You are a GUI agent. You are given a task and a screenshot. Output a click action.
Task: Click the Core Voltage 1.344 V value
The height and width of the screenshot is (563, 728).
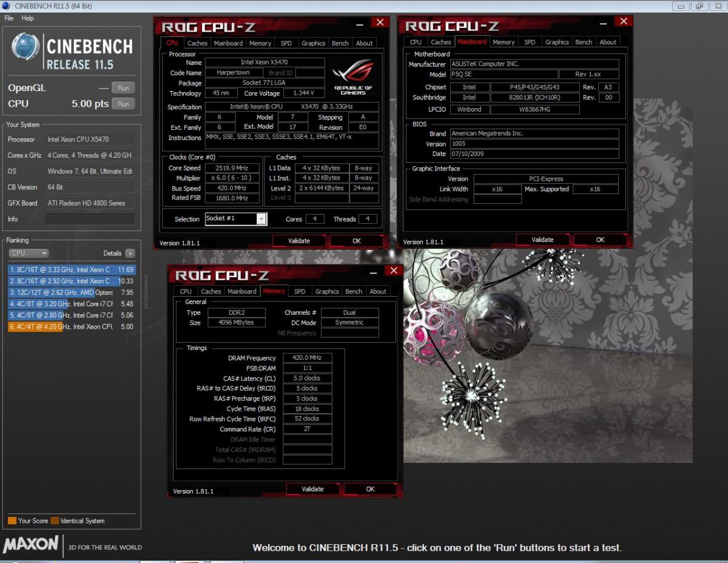click(x=303, y=93)
